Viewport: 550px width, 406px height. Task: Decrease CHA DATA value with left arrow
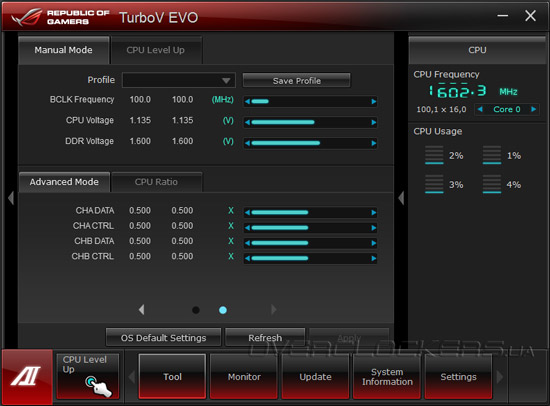[248, 212]
